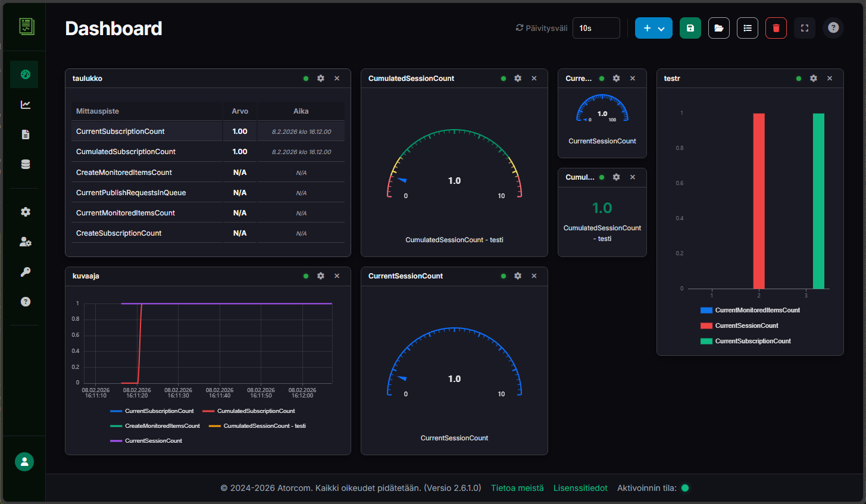Open the Tietoa meistä link in the footer

pyautogui.click(x=517, y=487)
